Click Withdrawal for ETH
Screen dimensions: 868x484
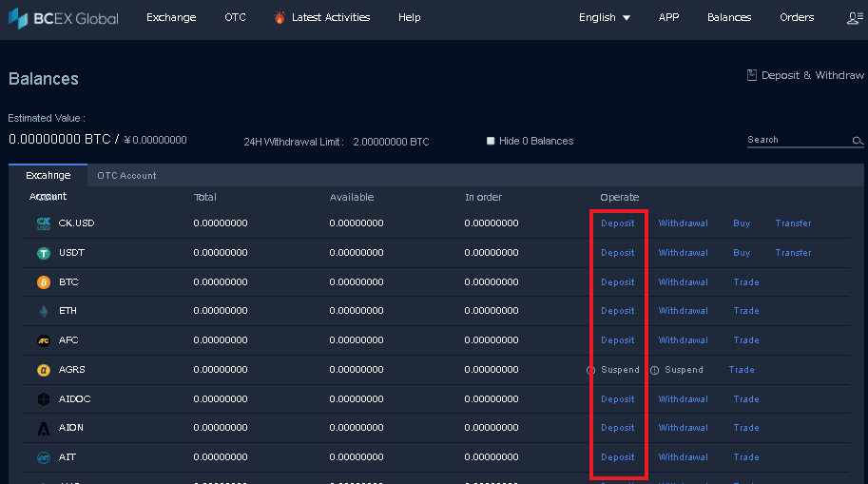[x=684, y=311]
